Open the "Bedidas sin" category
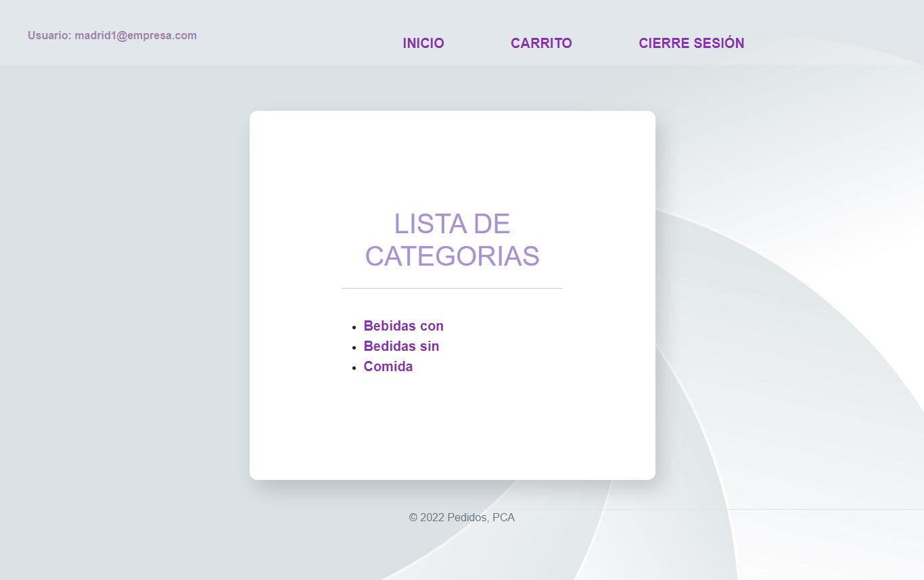924x580 pixels. (x=401, y=346)
